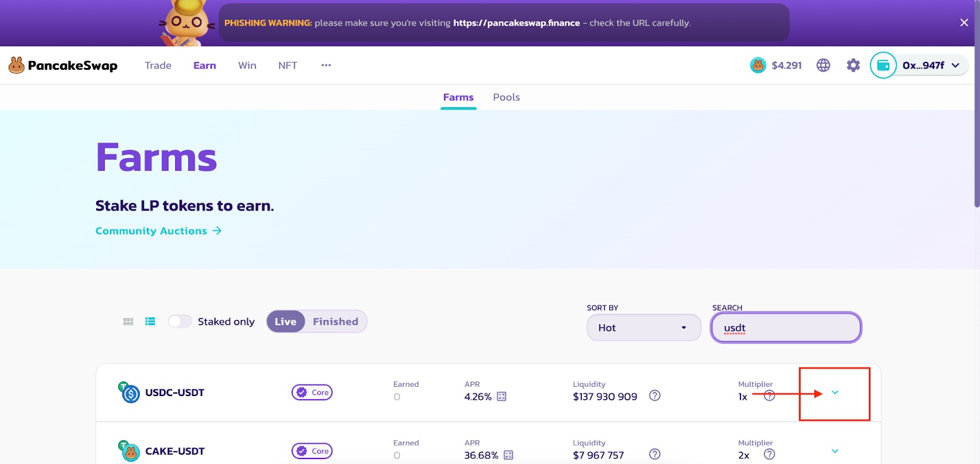Image resolution: width=980 pixels, height=464 pixels.
Task: Open APR calculator for USDC-USDT
Action: pyautogui.click(x=502, y=397)
